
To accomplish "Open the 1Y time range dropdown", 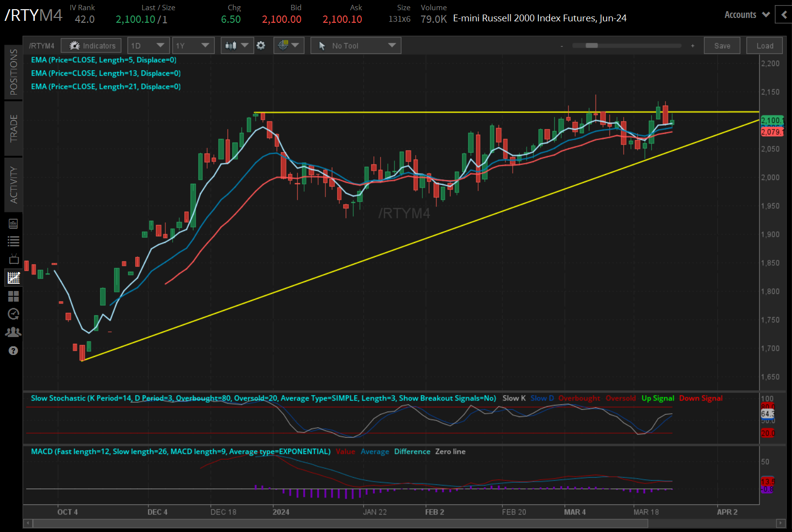I will click(x=193, y=46).
